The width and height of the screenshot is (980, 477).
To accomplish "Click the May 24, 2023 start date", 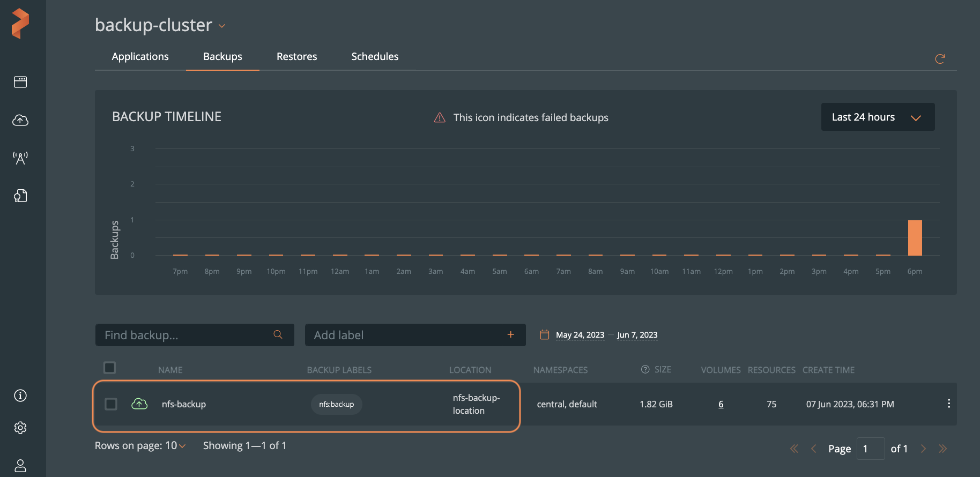I will click(580, 335).
